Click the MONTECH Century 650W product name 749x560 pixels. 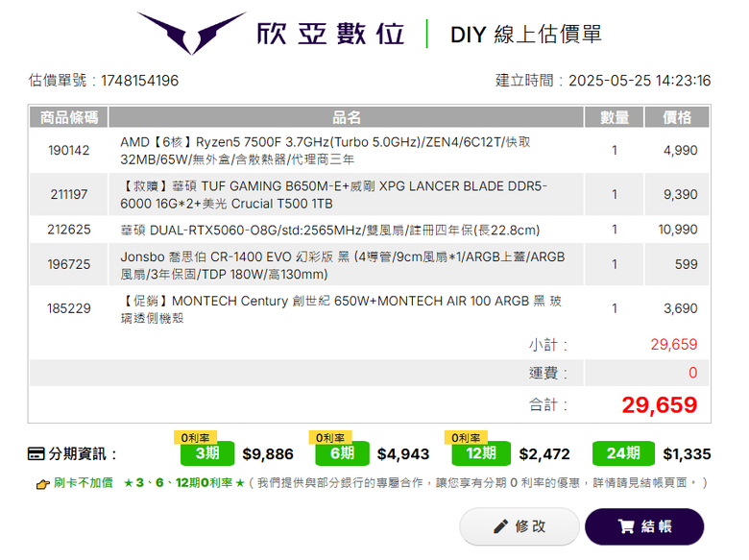point(341,309)
